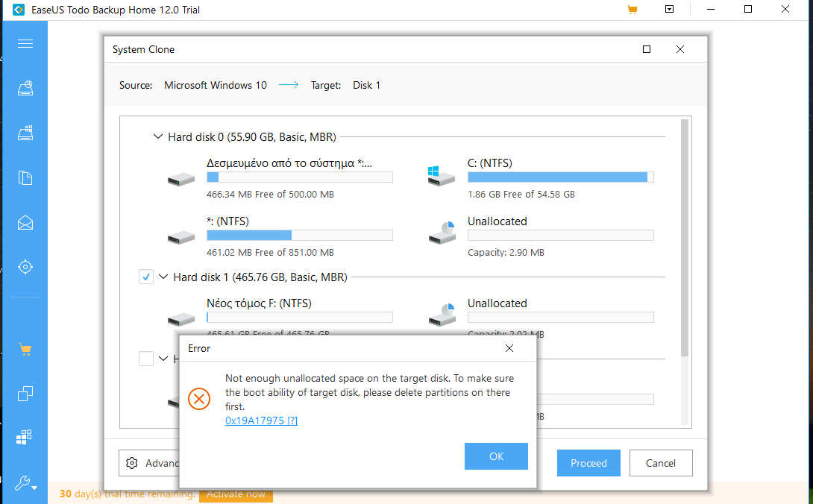Viewport: 813px width, 504px height.
Task: Click the Hard disk 1 header text
Action: (x=260, y=277)
